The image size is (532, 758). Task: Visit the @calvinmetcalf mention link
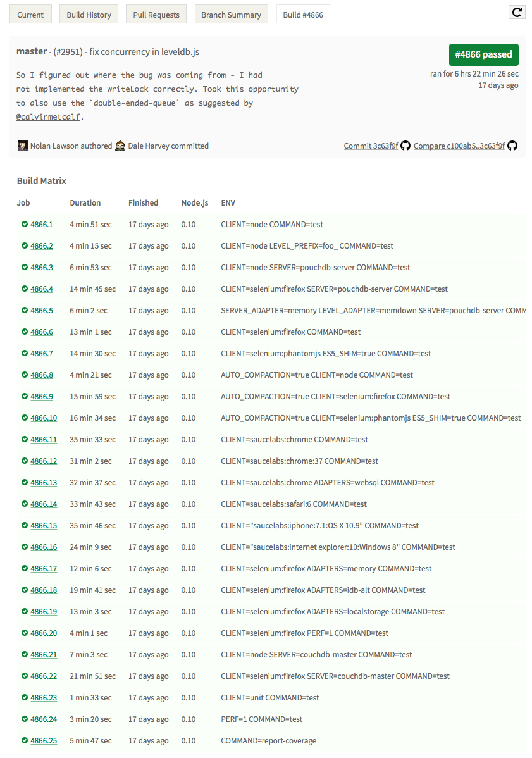pos(49,117)
